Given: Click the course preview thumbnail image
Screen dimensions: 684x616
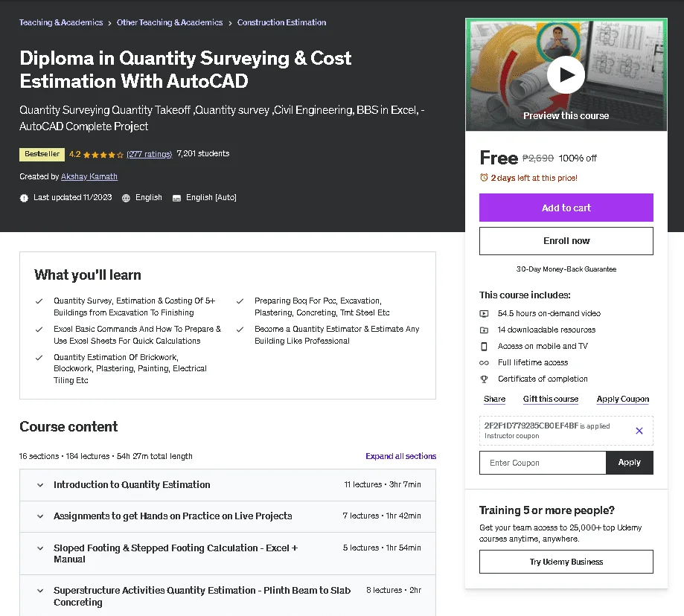Looking at the screenshot, I should tap(566, 74).
